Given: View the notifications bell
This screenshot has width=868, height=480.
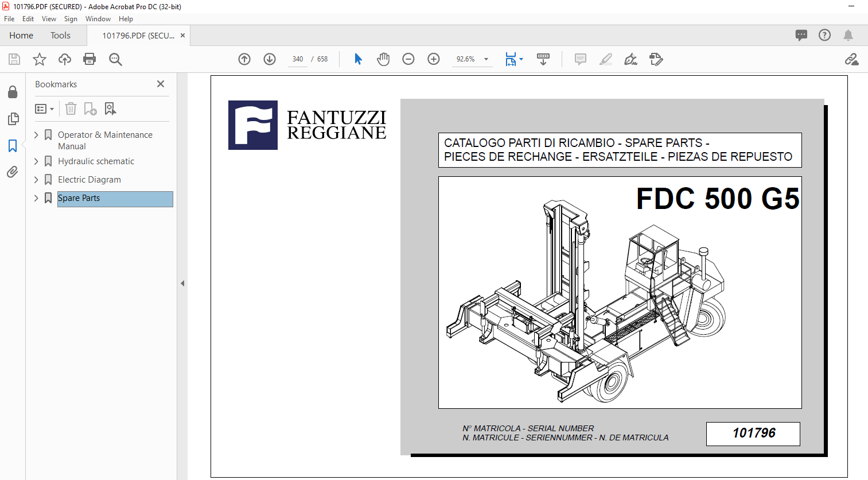Looking at the screenshot, I should pos(848,35).
